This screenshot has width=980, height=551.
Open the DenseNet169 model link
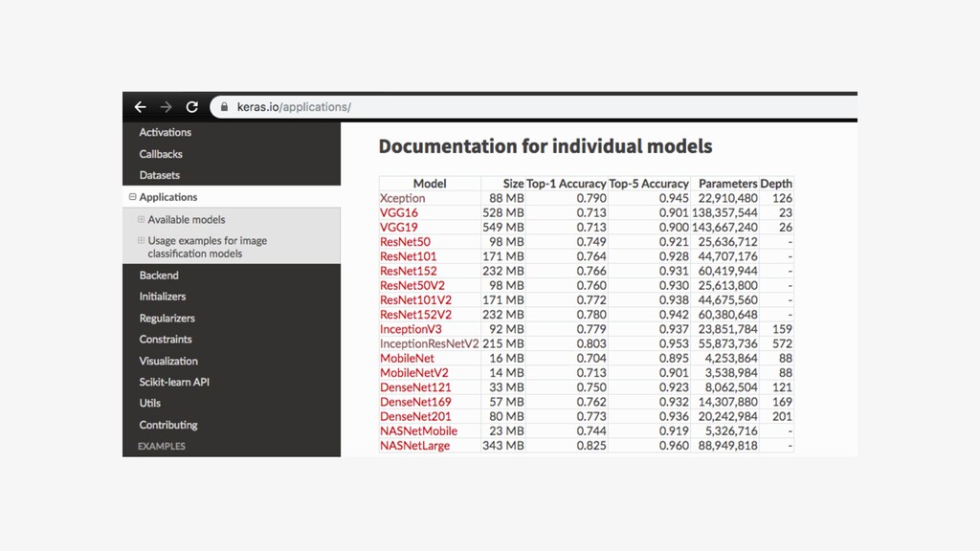(415, 403)
